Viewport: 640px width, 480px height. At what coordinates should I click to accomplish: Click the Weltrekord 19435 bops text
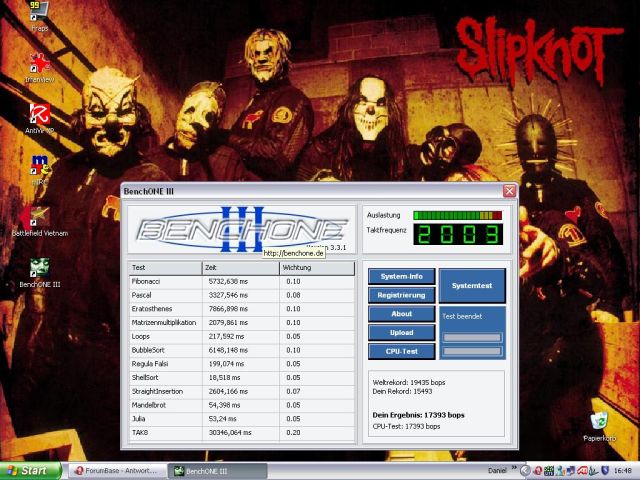click(409, 382)
